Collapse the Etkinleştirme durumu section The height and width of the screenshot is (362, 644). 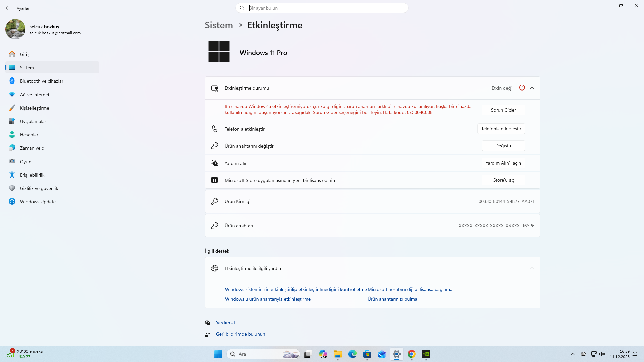pyautogui.click(x=532, y=88)
